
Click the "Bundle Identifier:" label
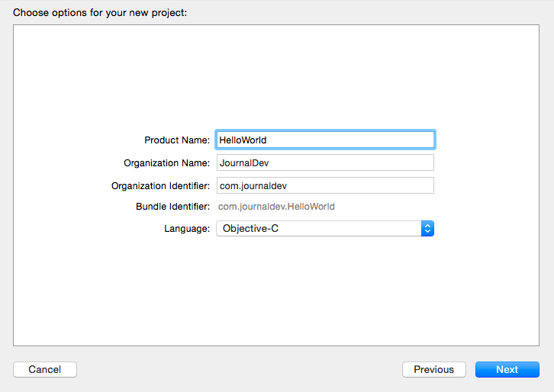[172, 207]
